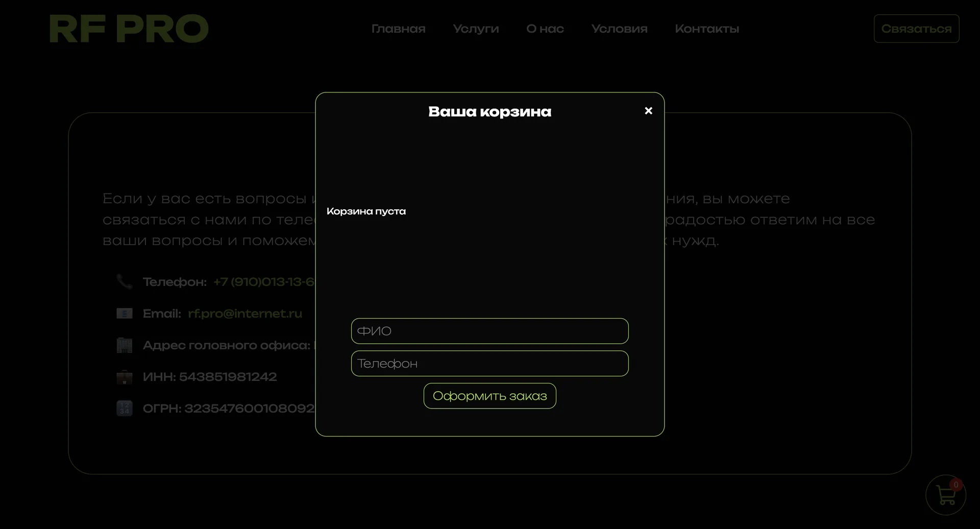Click the ИНН: 543851981242 text

click(x=210, y=377)
